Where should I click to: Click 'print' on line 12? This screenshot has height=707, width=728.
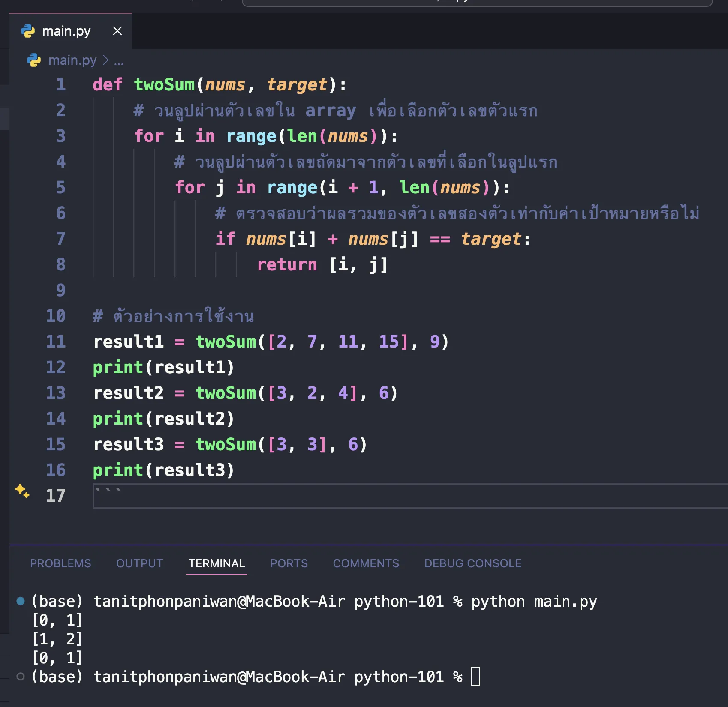tap(118, 367)
